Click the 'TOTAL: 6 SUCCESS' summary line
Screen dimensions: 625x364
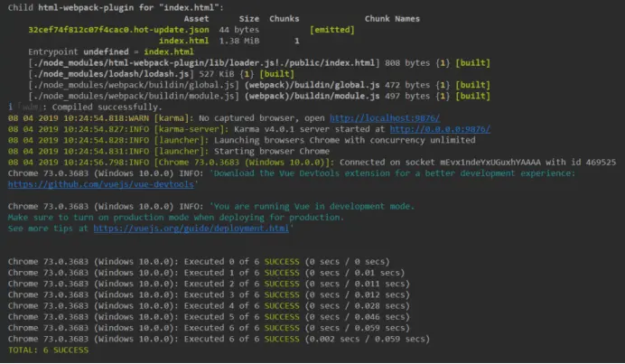click(48, 350)
